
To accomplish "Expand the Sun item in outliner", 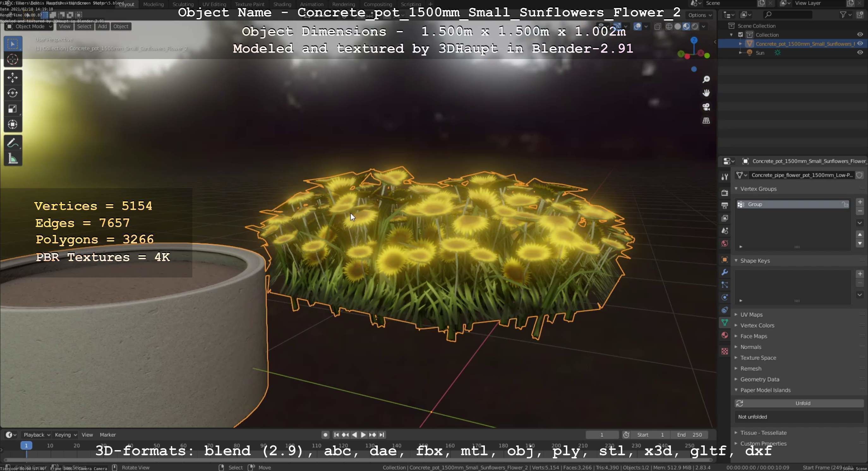I will [x=740, y=52].
